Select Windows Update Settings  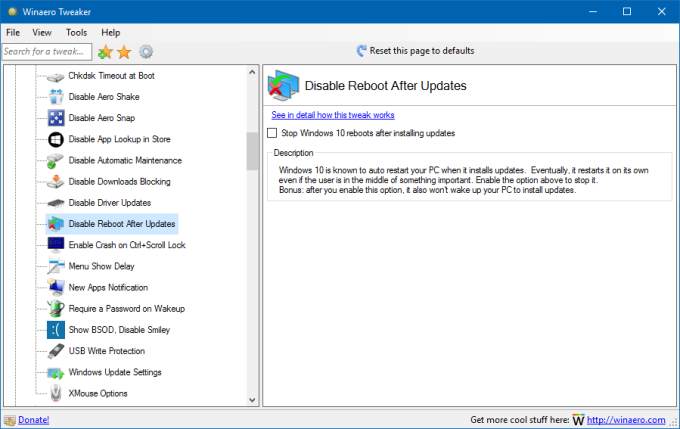point(115,372)
